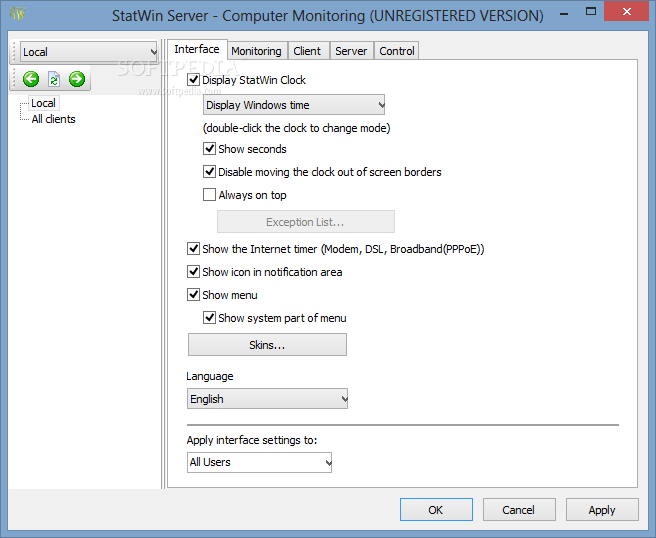Click the green forward arrow icon
The height and width of the screenshot is (538, 656).
tap(77, 79)
